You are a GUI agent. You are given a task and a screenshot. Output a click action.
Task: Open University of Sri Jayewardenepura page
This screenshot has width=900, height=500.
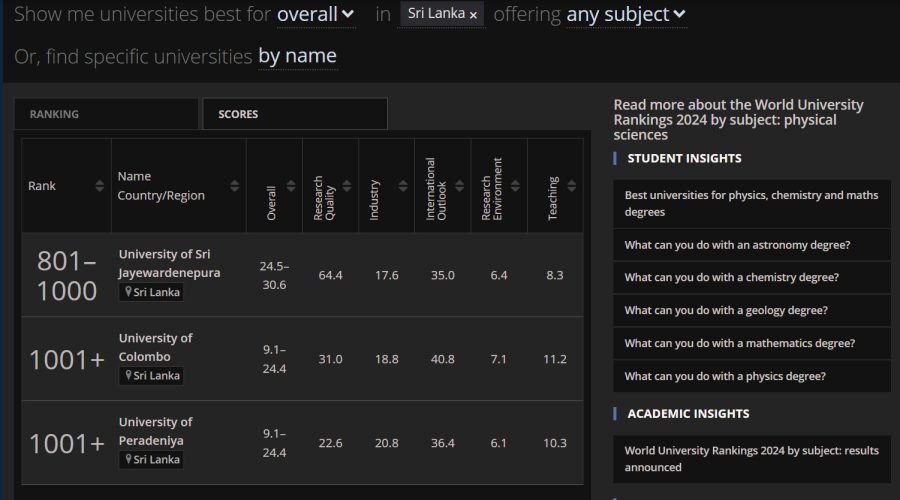[x=169, y=263]
